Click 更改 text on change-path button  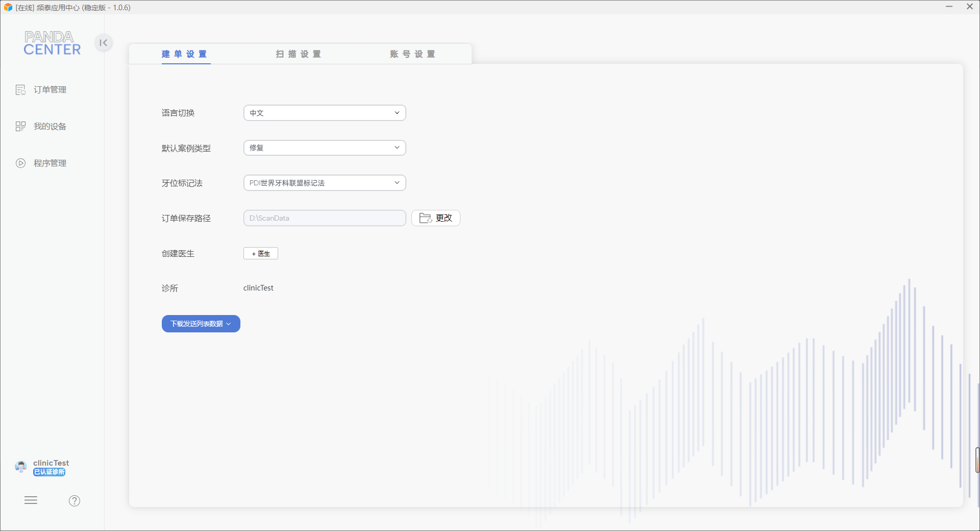444,218
